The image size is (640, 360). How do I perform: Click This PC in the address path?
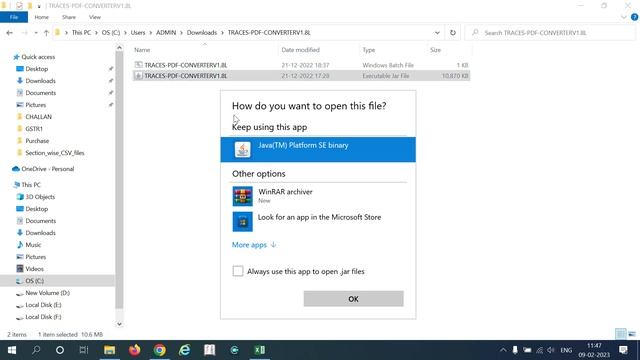[x=81, y=33]
